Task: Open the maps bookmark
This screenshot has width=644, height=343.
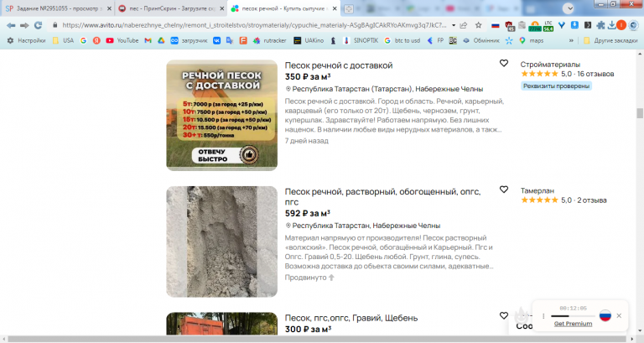Action: click(531, 40)
